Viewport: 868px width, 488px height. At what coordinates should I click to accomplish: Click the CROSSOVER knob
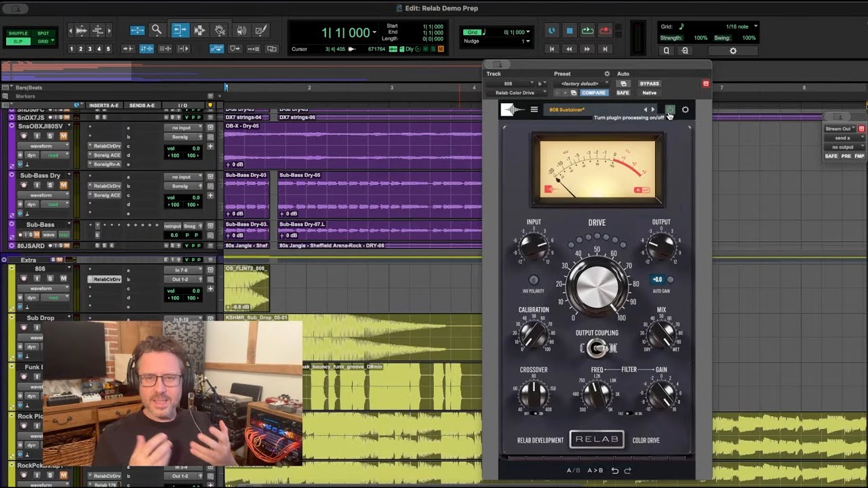pyautogui.click(x=534, y=394)
